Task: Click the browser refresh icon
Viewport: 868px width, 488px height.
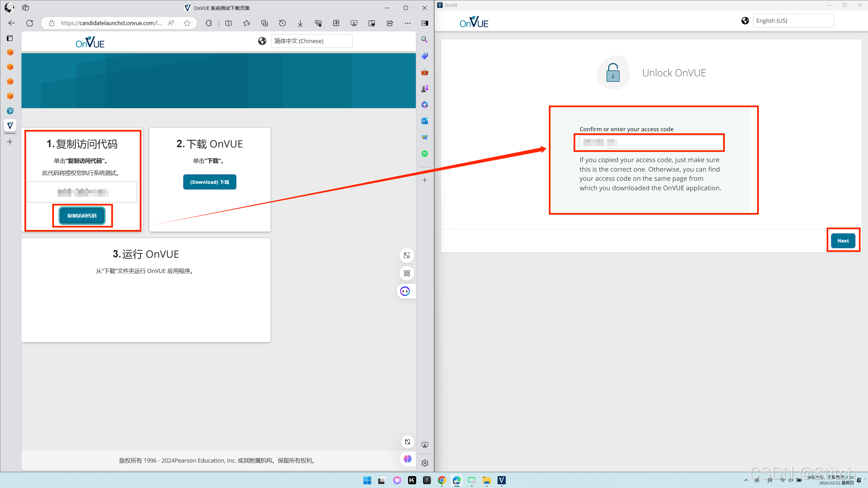Action: point(30,23)
